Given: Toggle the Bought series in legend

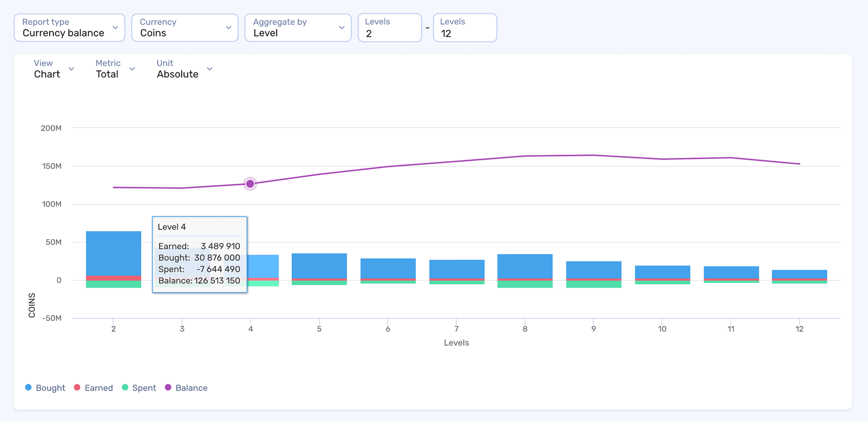Looking at the screenshot, I should click(x=50, y=388).
